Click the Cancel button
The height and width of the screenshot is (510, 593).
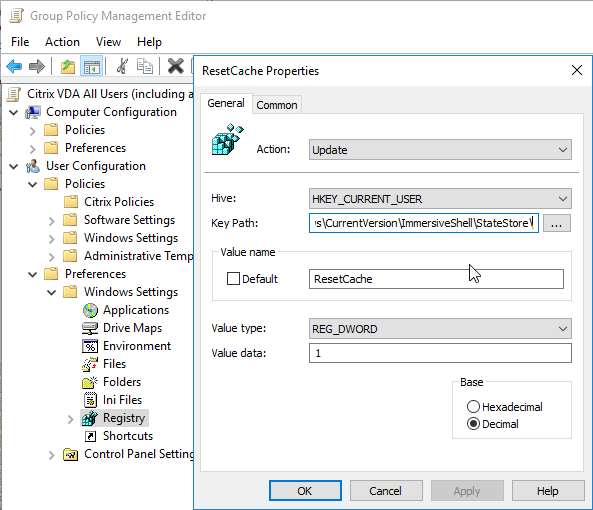(386, 490)
